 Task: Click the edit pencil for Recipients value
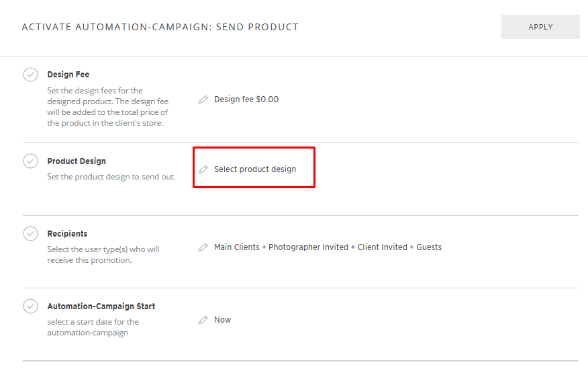point(203,247)
